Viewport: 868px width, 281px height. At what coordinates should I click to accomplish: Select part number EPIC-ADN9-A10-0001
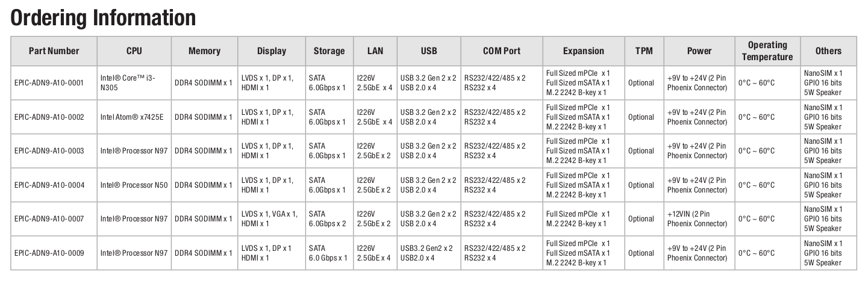[49, 83]
